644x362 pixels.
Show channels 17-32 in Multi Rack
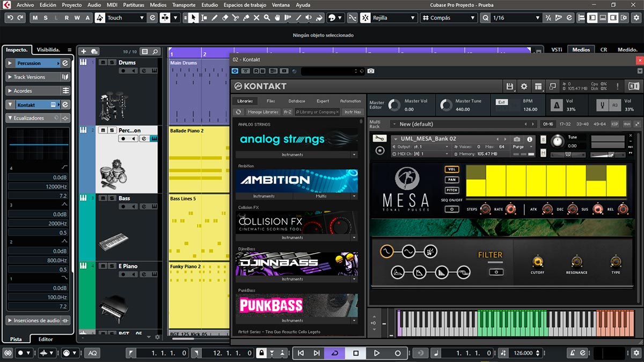[565, 124]
